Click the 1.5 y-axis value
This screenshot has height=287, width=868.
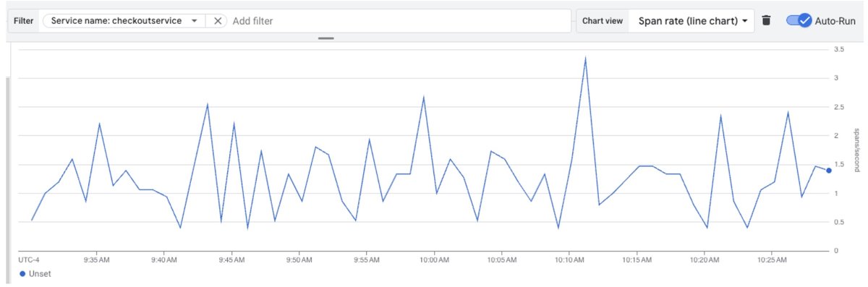[x=840, y=164]
